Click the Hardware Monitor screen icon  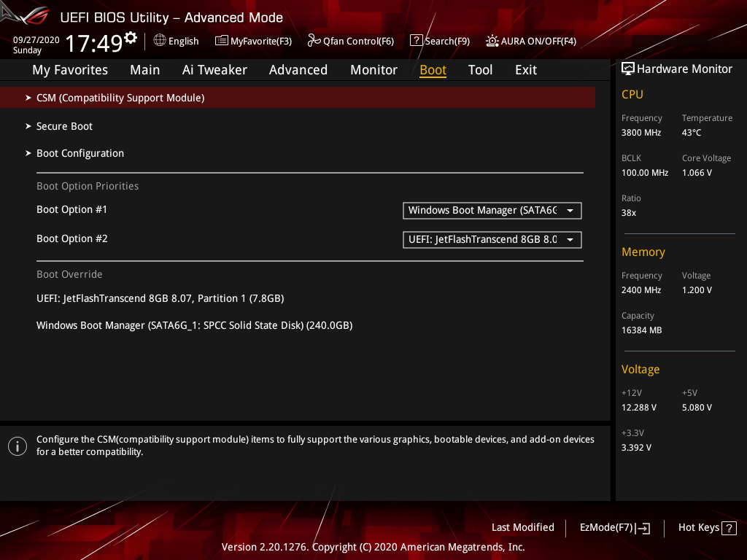tap(628, 69)
